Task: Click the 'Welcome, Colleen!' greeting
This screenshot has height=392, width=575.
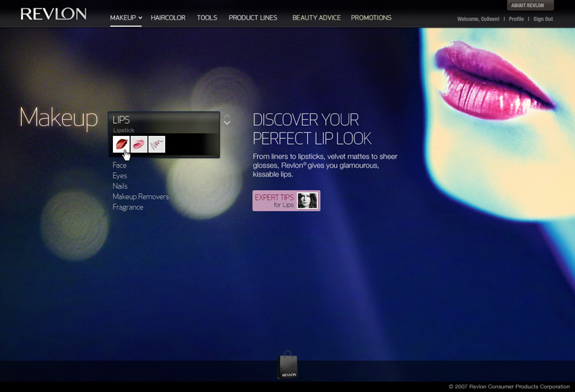Action: (x=478, y=19)
